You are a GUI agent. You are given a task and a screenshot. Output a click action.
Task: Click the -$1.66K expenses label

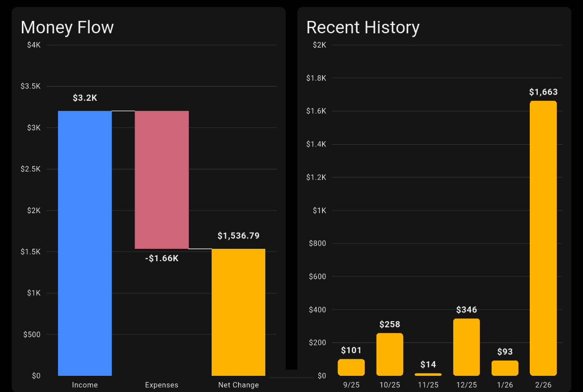coord(161,258)
